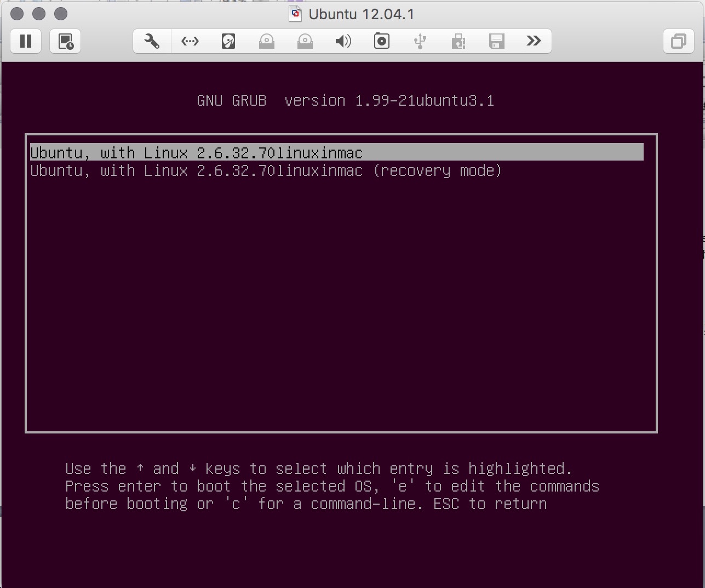Open network adapter settings icon
Image resolution: width=705 pixels, height=588 pixels.
point(190,41)
